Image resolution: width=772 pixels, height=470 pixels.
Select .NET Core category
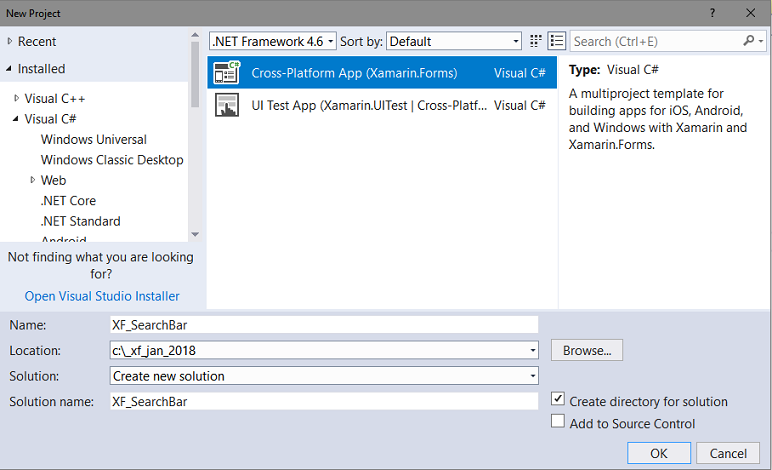click(x=68, y=201)
